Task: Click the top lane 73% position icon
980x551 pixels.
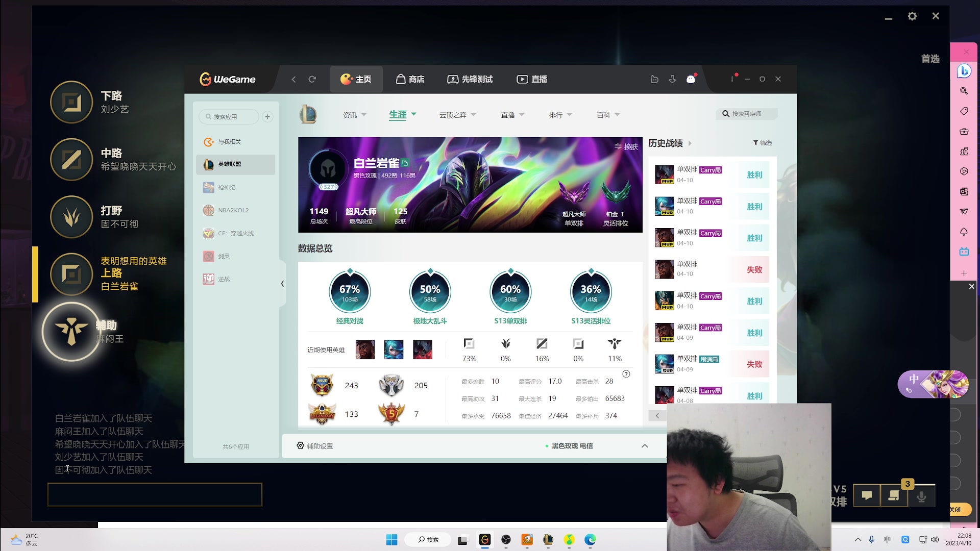Action: point(469,344)
